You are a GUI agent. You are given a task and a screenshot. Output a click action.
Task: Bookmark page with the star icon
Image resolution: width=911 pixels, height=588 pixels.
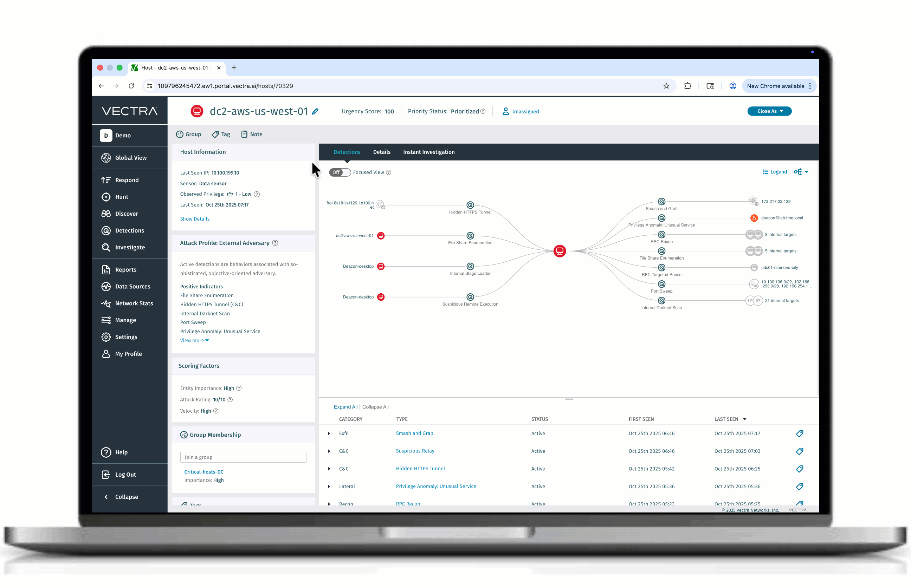[666, 86]
